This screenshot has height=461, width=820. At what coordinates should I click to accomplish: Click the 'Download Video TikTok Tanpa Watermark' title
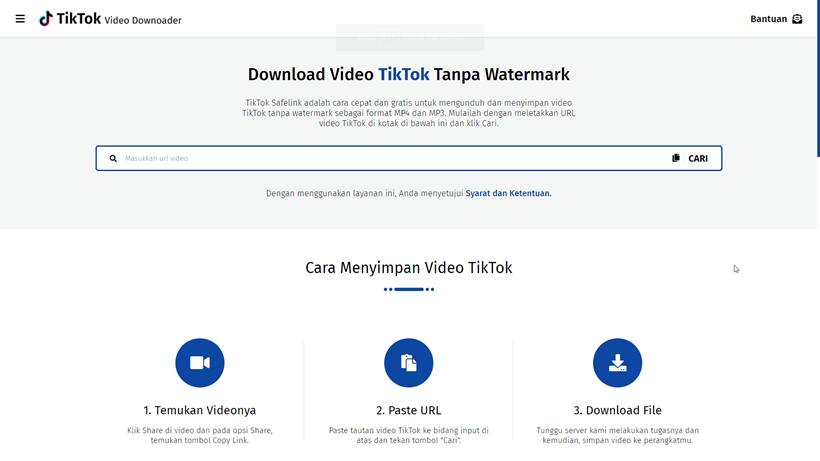[x=408, y=74]
